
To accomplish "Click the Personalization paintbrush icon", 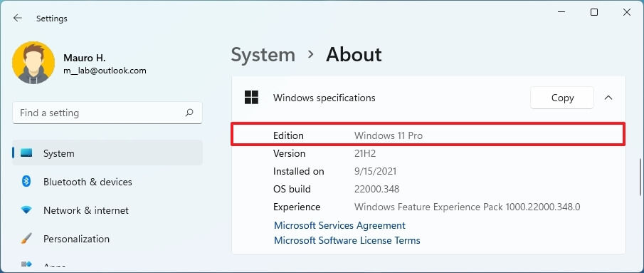I will 26,239.
